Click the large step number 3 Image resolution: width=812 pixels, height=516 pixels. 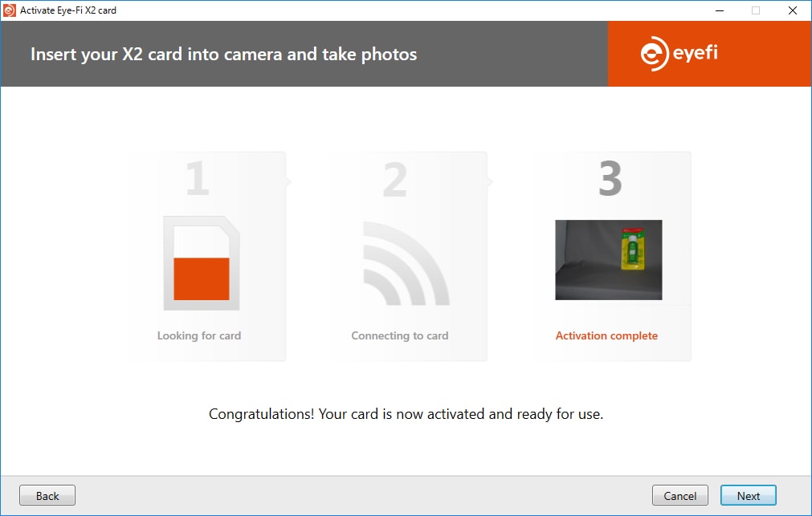(x=610, y=179)
